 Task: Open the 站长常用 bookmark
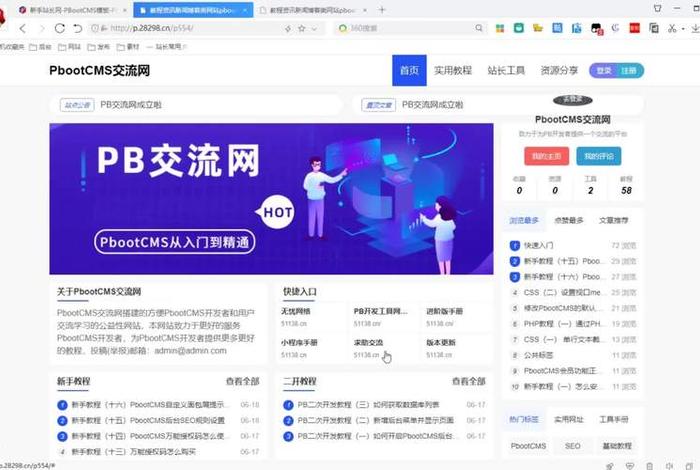pyautogui.click(x=167, y=46)
